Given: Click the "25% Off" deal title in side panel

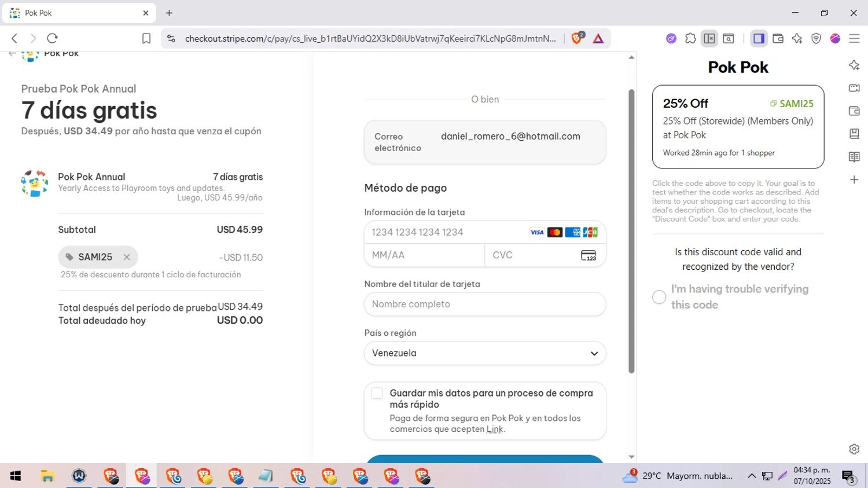Looking at the screenshot, I should [x=686, y=104].
